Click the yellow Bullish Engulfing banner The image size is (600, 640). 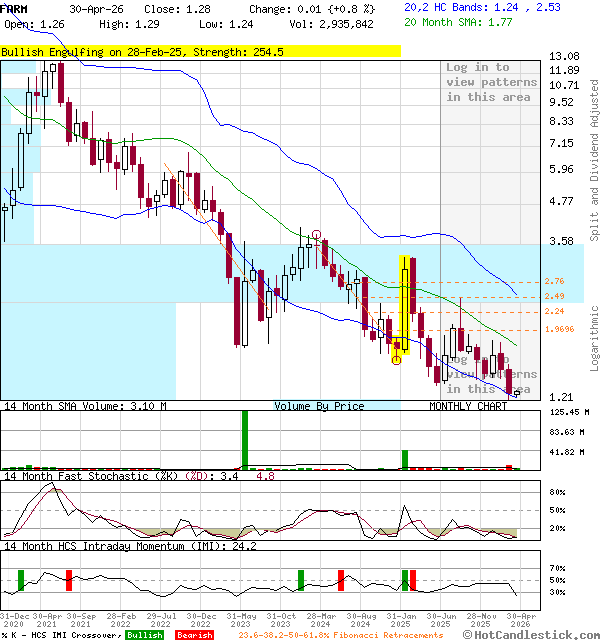[x=200, y=52]
